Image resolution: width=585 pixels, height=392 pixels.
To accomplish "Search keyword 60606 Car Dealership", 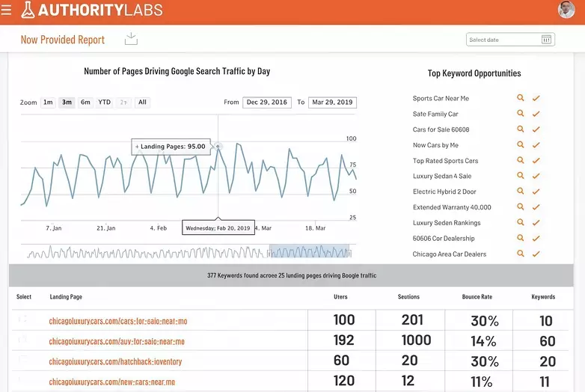I will click(x=521, y=238).
